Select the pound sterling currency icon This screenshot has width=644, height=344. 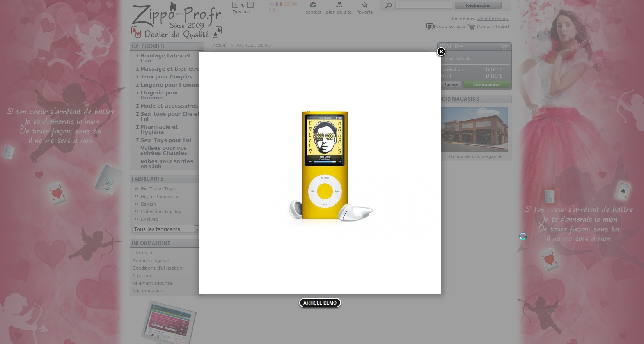click(x=250, y=5)
